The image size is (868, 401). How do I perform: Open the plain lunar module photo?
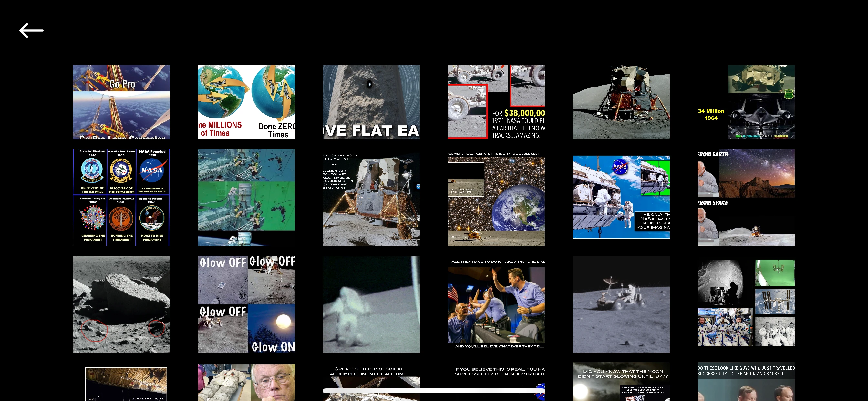click(x=621, y=102)
